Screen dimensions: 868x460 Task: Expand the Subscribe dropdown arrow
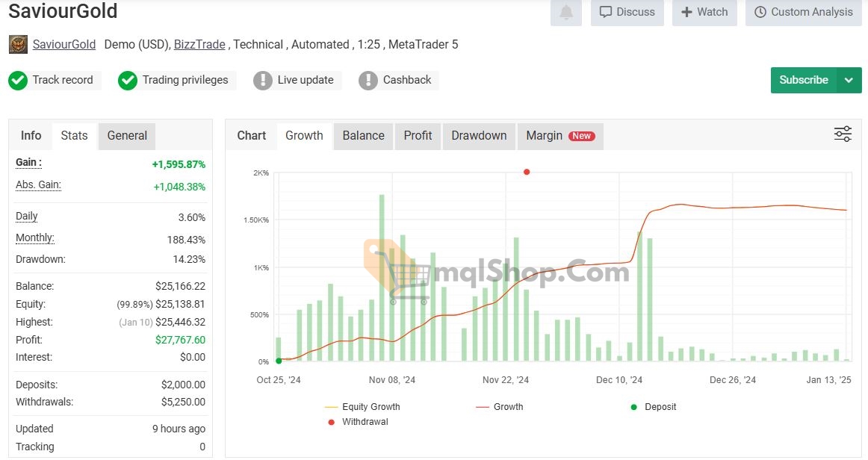[x=849, y=80]
